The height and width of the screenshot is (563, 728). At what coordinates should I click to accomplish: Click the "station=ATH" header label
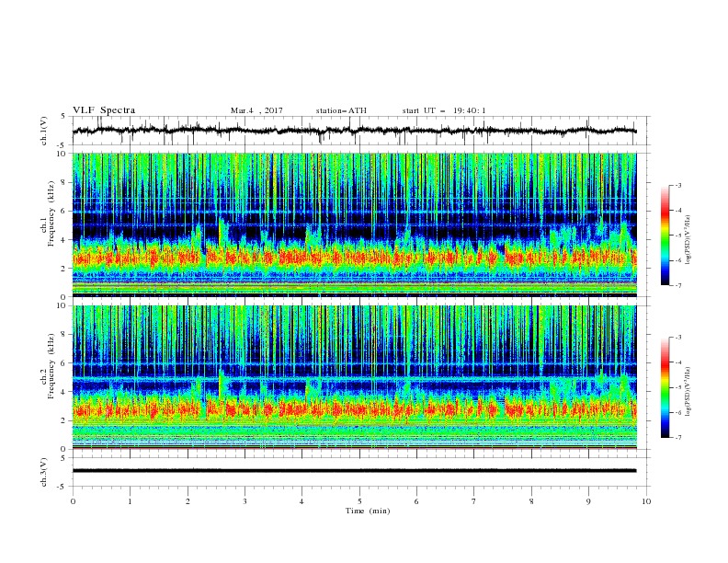pyautogui.click(x=341, y=110)
